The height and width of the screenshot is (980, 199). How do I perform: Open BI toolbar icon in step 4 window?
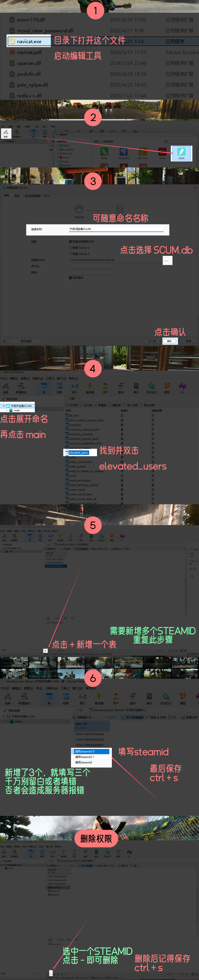point(182,388)
